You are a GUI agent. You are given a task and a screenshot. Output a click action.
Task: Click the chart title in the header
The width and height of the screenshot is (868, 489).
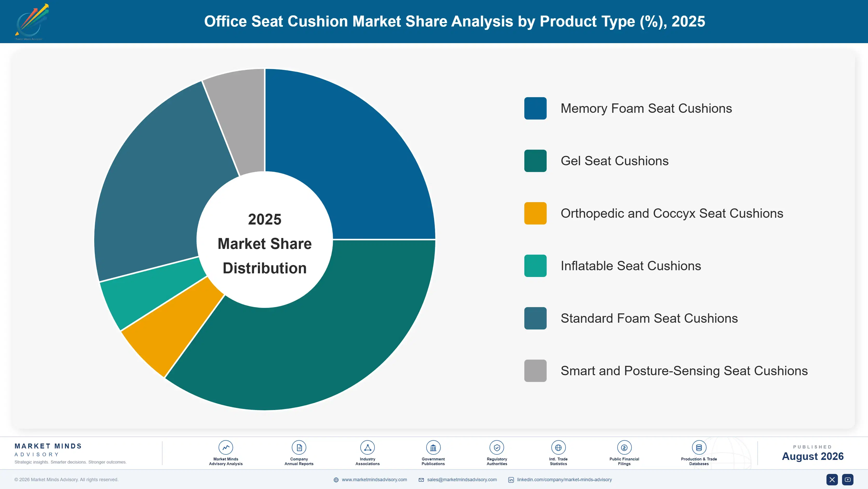coord(454,21)
